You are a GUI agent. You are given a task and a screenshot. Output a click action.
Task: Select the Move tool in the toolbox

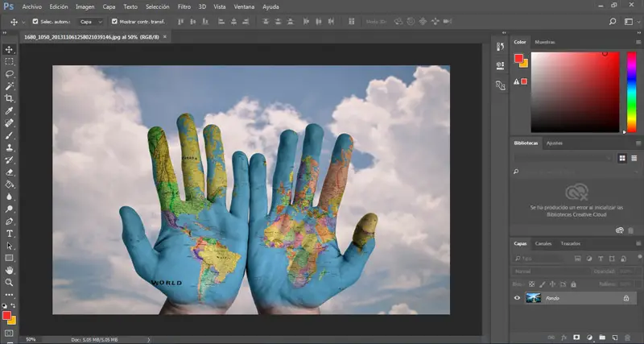click(x=10, y=49)
